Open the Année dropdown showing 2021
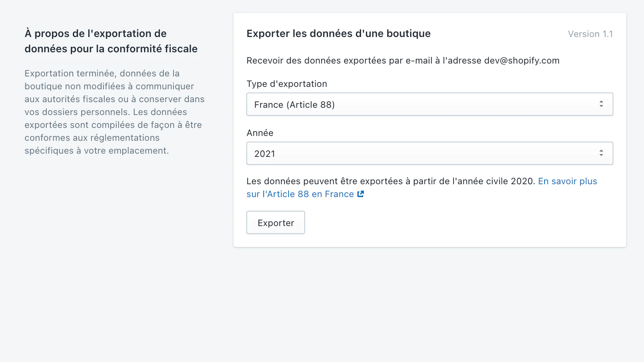The width and height of the screenshot is (644, 362). 429,153
